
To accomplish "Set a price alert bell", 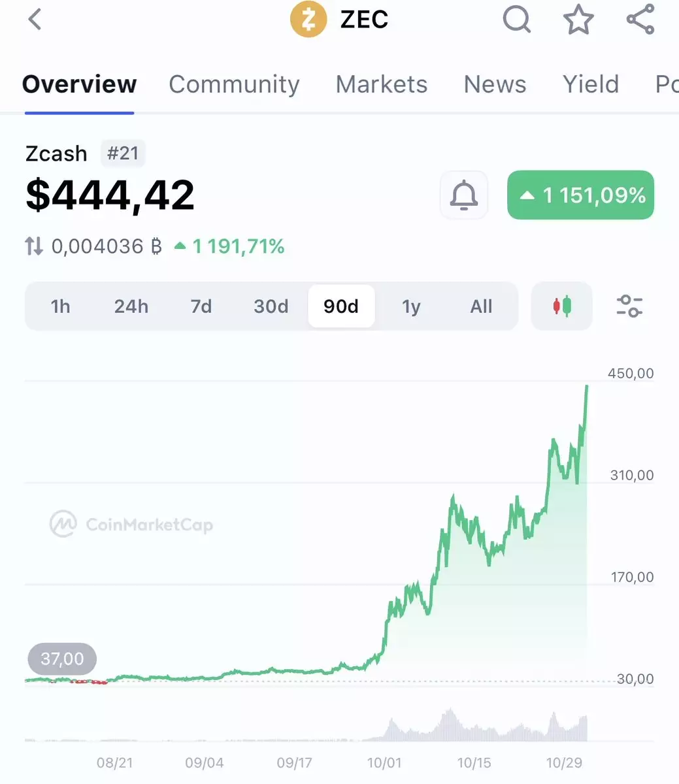I will pos(464,195).
